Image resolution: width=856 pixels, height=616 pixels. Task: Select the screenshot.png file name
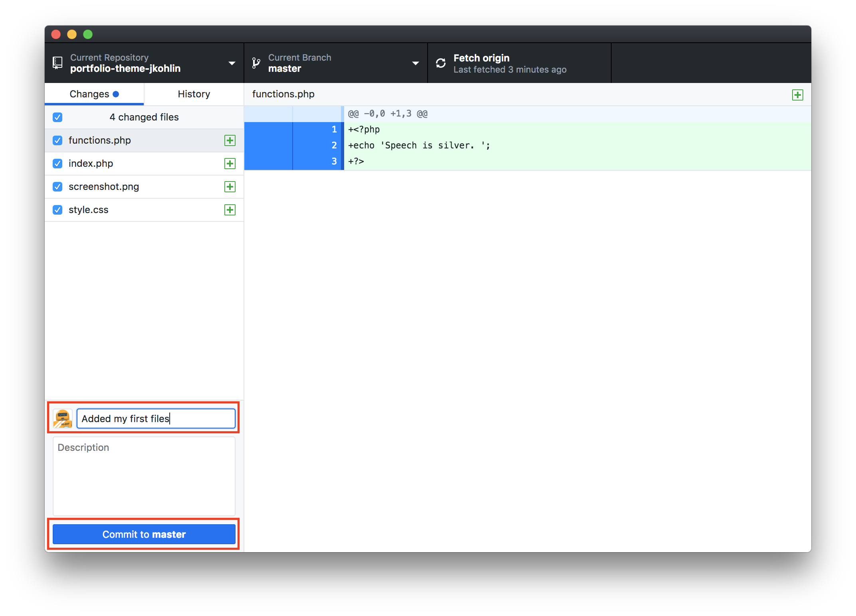click(x=104, y=187)
